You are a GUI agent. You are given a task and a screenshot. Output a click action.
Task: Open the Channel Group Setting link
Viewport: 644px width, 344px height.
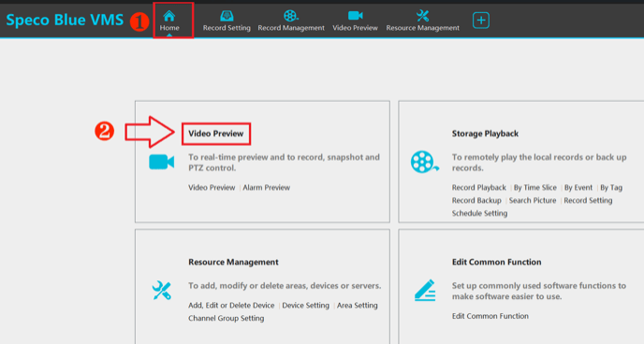pos(227,318)
